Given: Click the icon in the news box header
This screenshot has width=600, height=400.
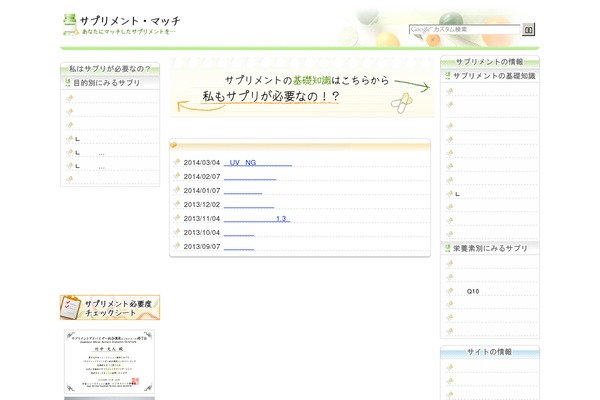Looking at the screenshot, I should [173, 145].
